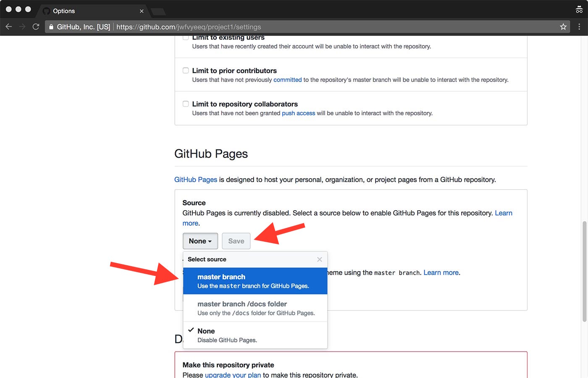Viewport: 588px width, 378px height.
Task: Choose master branch as source
Action: (x=255, y=281)
